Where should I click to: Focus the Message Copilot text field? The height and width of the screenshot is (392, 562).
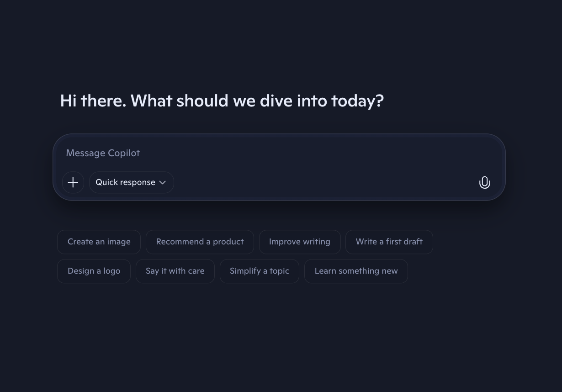(x=274, y=153)
